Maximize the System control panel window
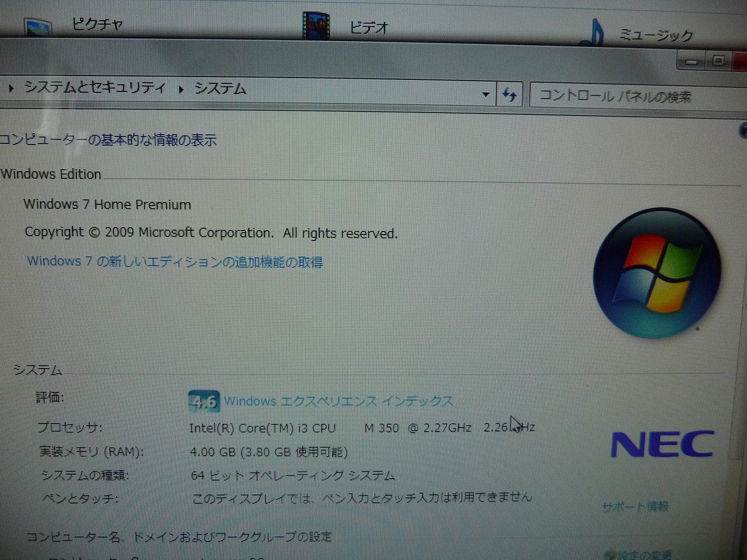Image resolution: width=747 pixels, height=560 pixels. coord(718,61)
